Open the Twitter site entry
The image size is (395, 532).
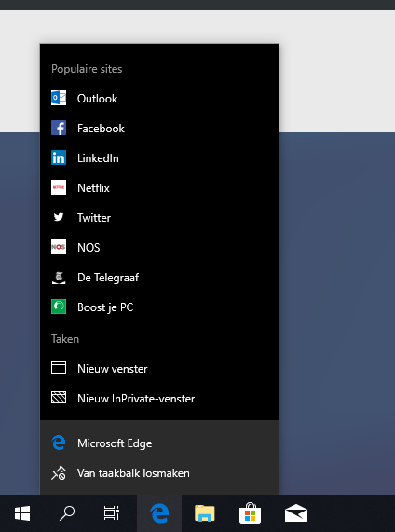point(159,217)
